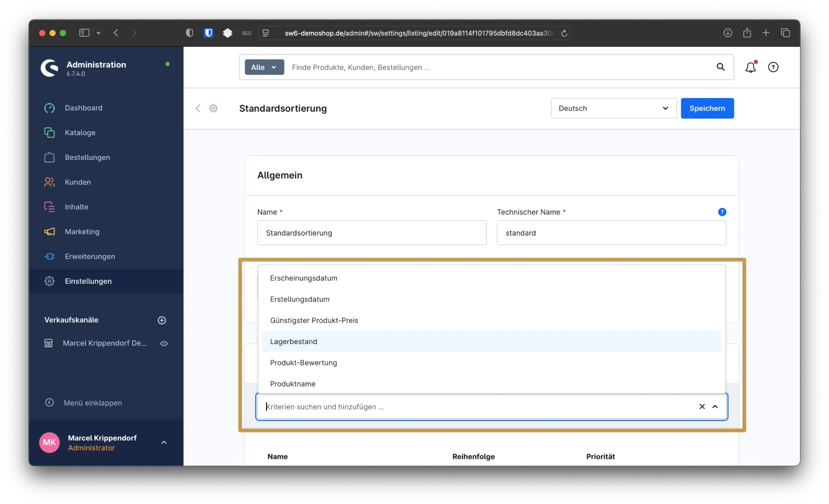Expand Marcel Krippendorf user menu

[164, 443]
